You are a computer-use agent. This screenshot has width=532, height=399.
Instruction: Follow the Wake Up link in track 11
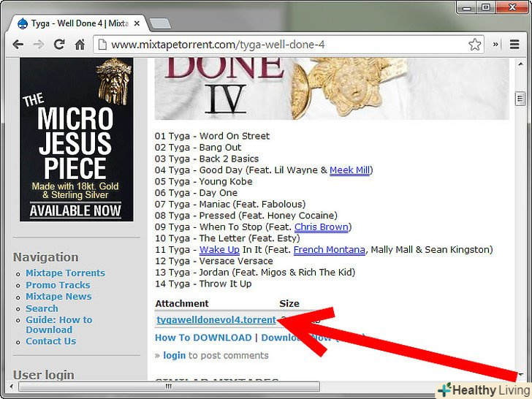[x=219, y=250]
